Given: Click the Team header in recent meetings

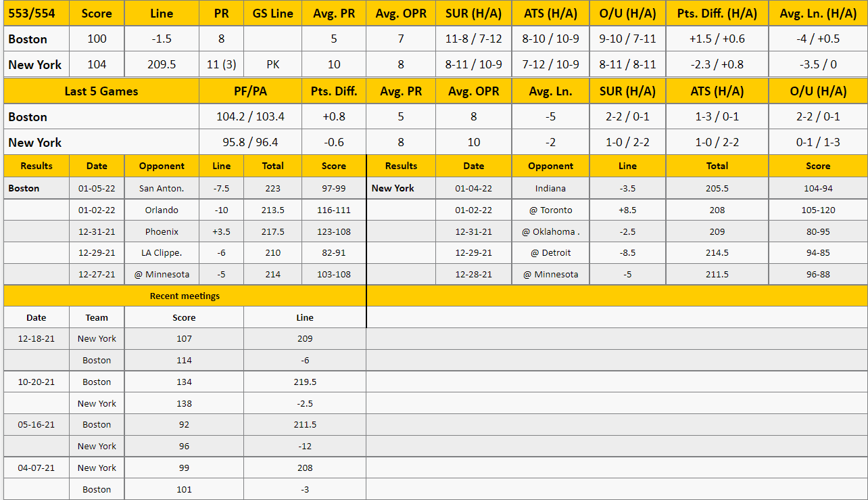Looking at the screenshot, I should click(x=97, y=317).
